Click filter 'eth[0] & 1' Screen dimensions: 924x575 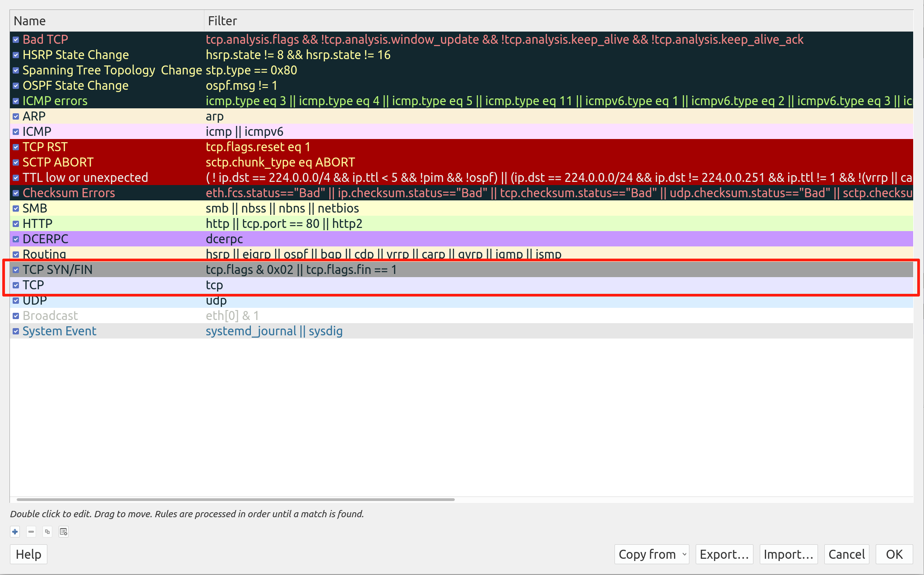[232, 316]
